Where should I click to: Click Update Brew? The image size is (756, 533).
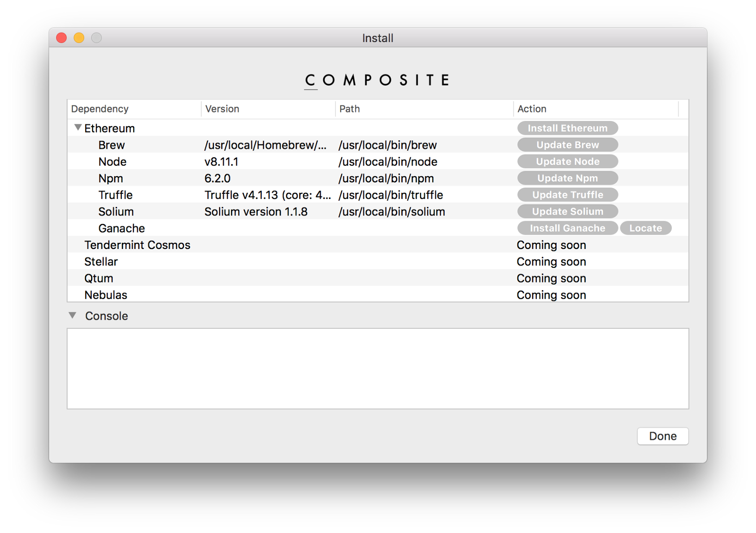(567, 145)
